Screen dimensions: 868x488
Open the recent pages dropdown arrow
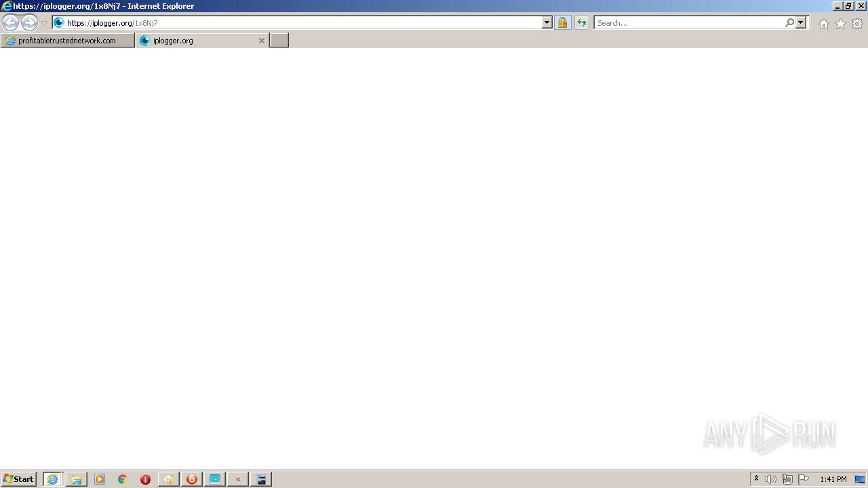[x=44, y=23]
